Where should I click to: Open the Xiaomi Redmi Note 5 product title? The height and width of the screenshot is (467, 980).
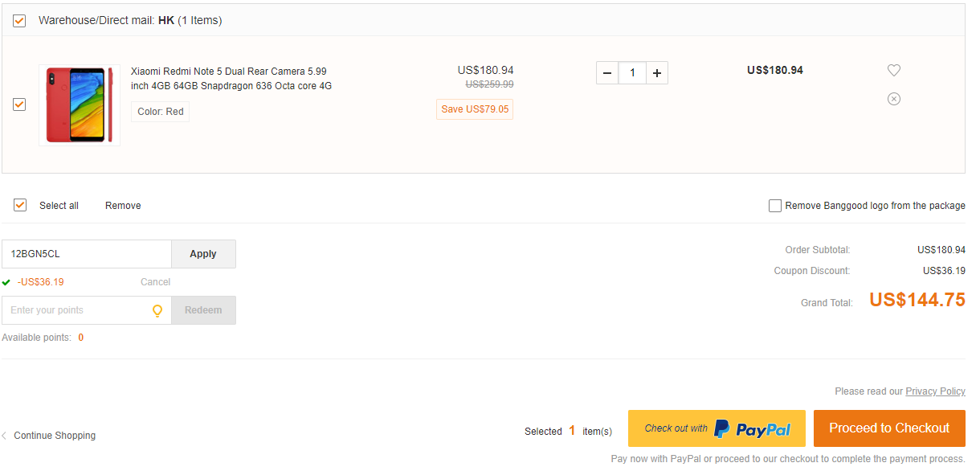tap(231, 79)
